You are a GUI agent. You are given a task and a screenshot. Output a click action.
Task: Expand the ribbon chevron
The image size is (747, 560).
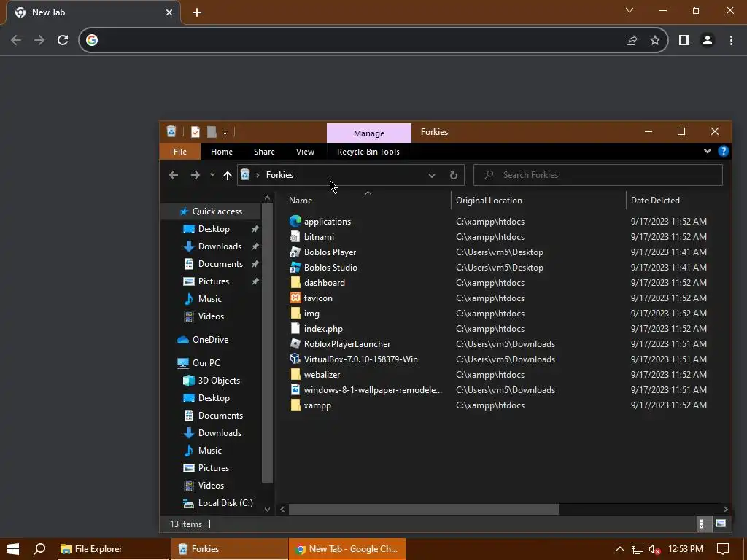click(x=708, y=152)
